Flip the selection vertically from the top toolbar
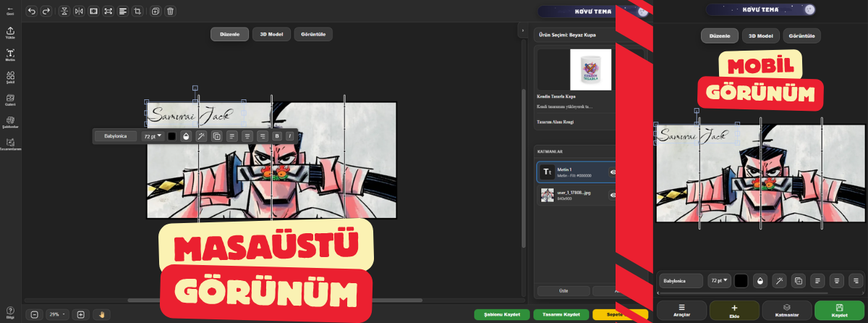This screenshot has width=868, height=323. (64, 11)
